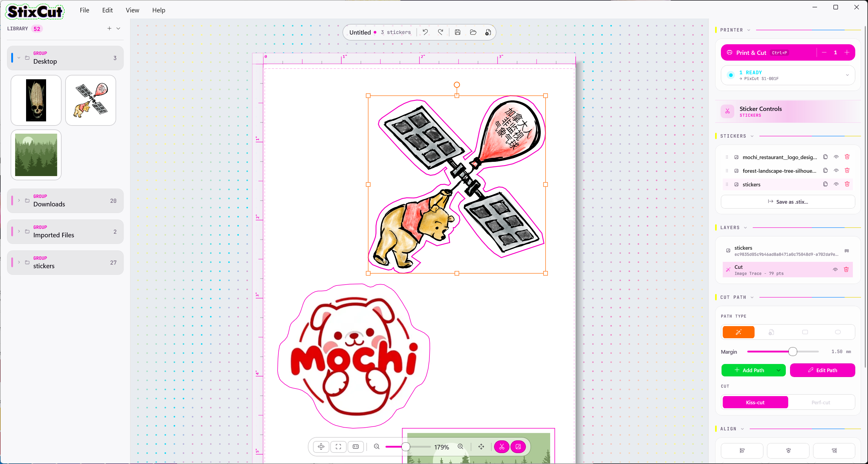This screenshot has width=868, height=464.
Task: Click the save document icon
Action: click(458, 32)
